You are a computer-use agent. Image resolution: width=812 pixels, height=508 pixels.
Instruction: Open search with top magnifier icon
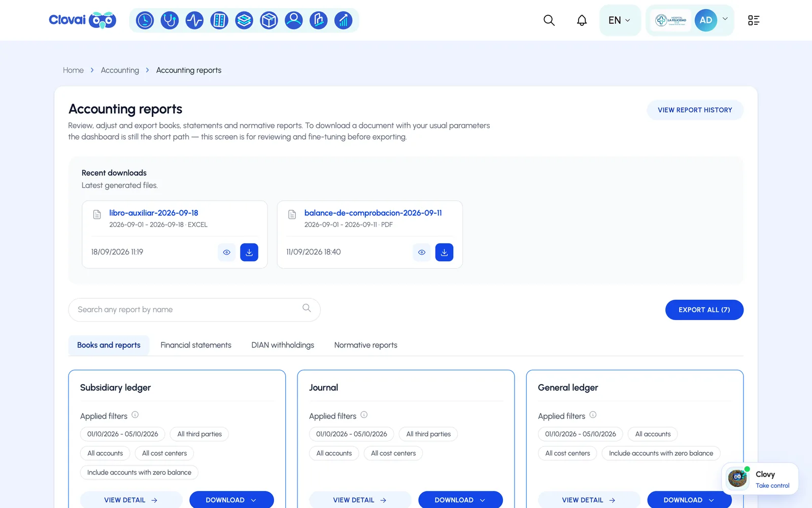tap(549, 20)
